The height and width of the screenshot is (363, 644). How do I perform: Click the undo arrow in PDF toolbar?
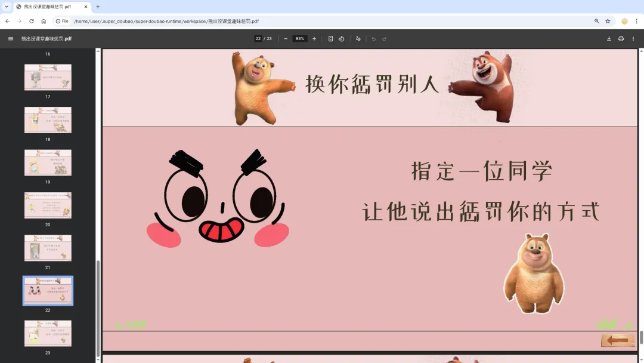pos(373,39)
